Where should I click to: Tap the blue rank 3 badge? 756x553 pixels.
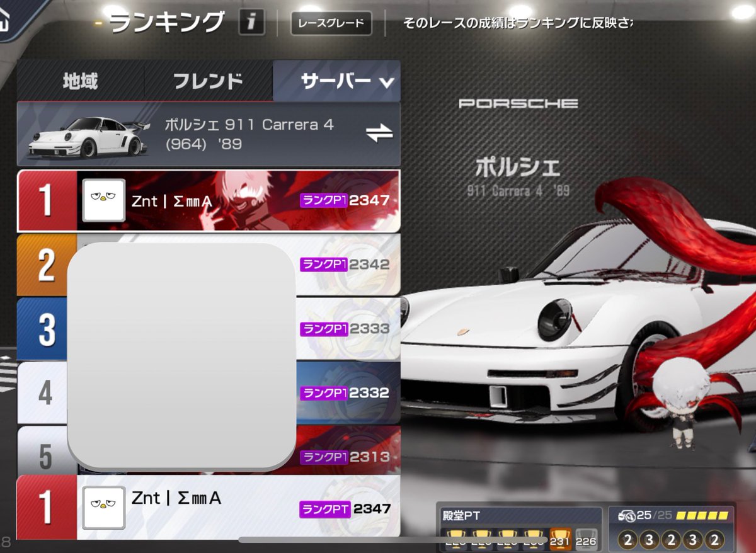43,329
